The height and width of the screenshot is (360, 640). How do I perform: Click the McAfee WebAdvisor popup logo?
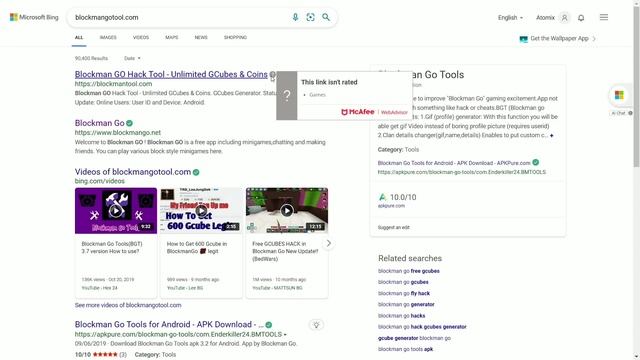pos(374,112)
